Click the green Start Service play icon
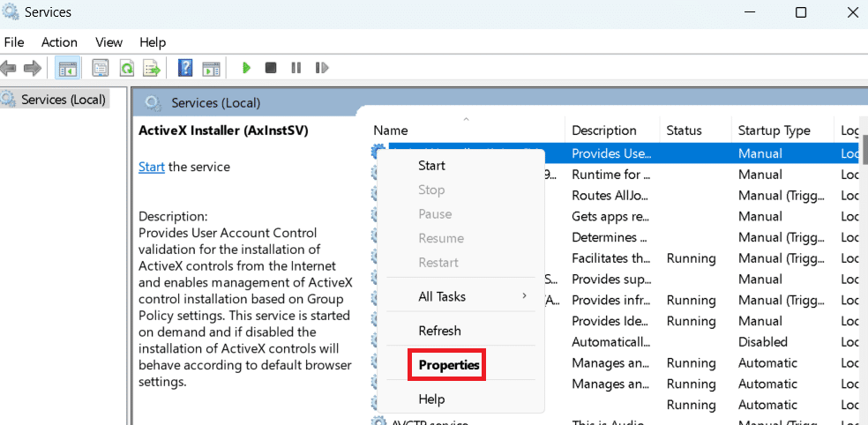Screen dimensions: 868x425 coord(246,68)
